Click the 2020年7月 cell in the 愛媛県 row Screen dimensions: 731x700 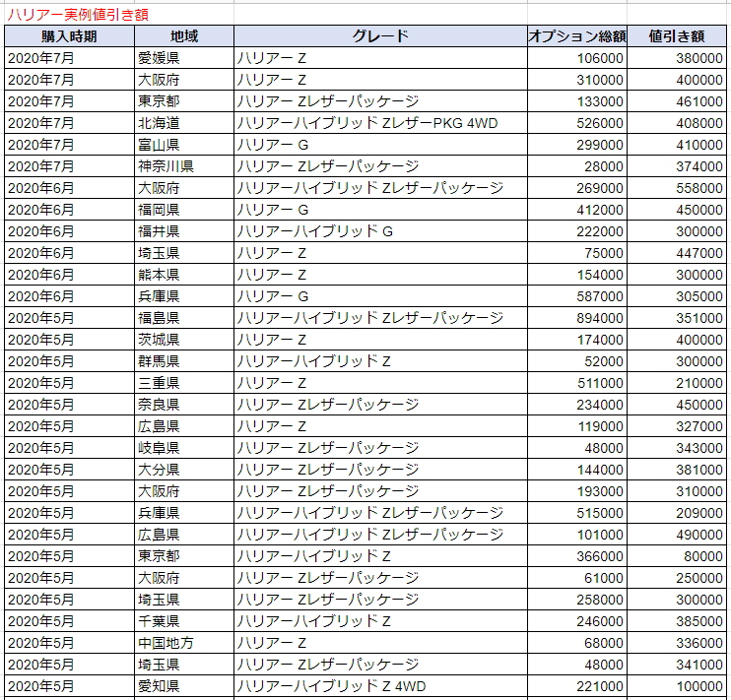(x=70, y=58)
